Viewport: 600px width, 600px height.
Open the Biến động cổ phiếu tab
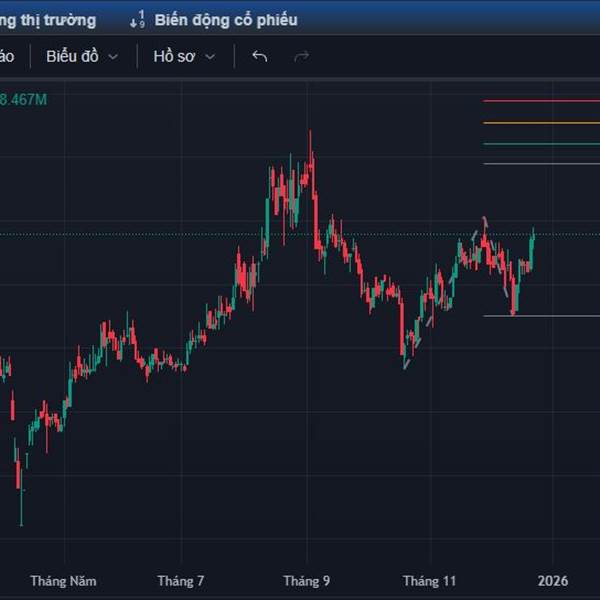pos(225,19)
